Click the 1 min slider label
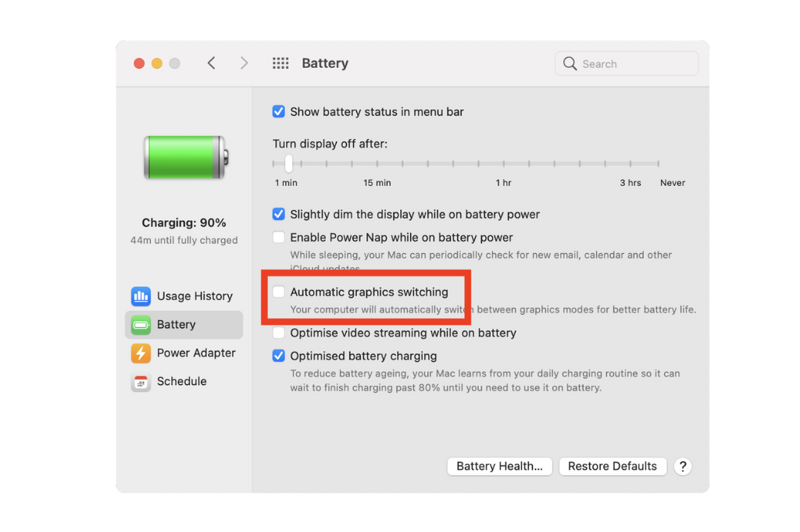 (x=286, y=183)
